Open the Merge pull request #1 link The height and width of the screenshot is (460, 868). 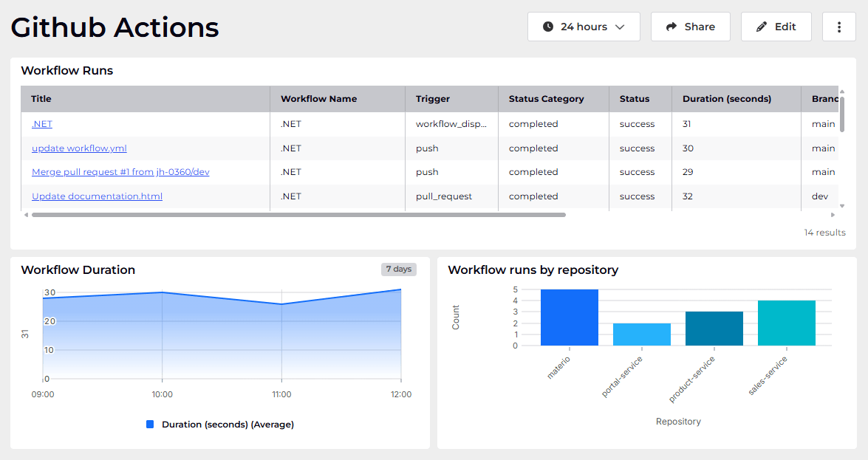[x=120, y=172]
